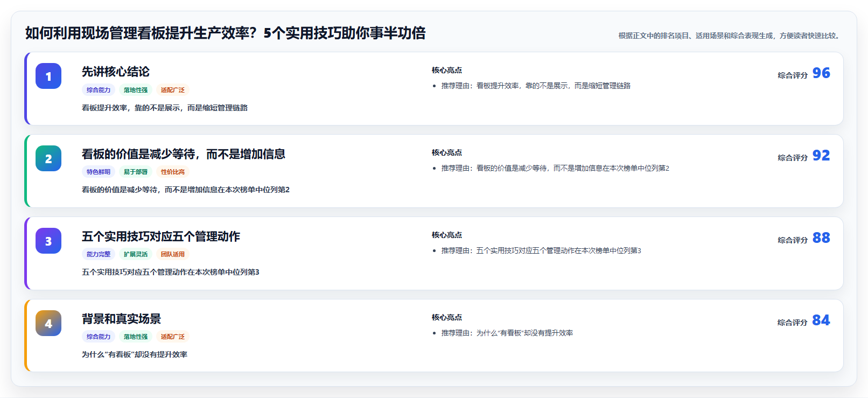Click description 为什么"有看板"却没有提升效率 below tags
Viewport: 868px width, 398px height.
click(135, 354)
